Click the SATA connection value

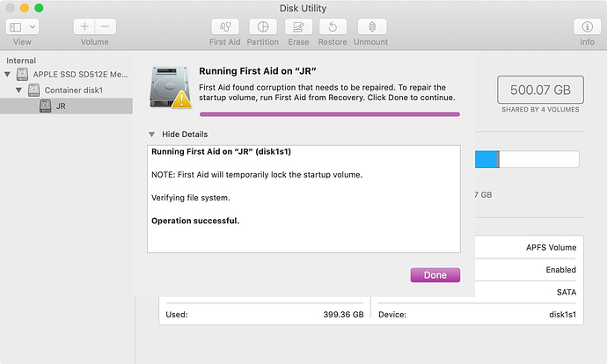point(567,292)
